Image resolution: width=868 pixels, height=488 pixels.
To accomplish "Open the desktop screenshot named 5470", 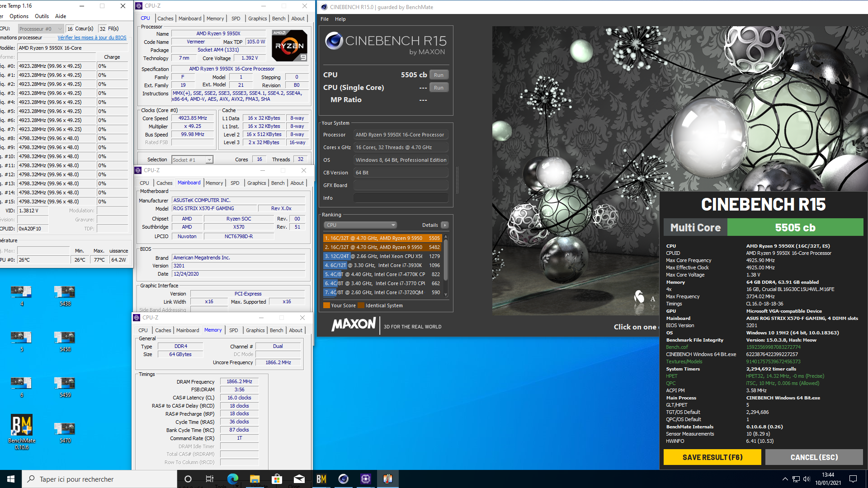I will (65, 432).
